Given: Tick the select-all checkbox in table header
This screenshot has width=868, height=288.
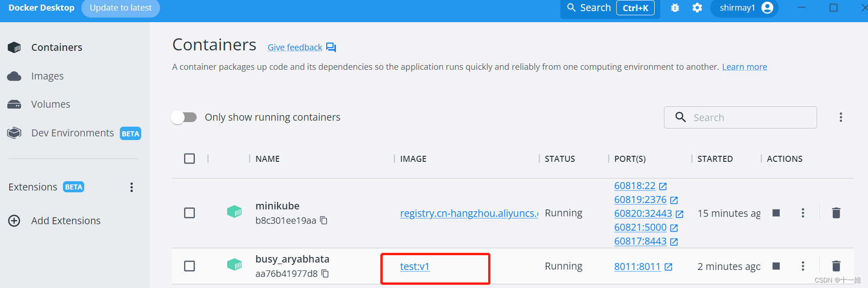Looking at the screenshot, I should coord(189,159).
